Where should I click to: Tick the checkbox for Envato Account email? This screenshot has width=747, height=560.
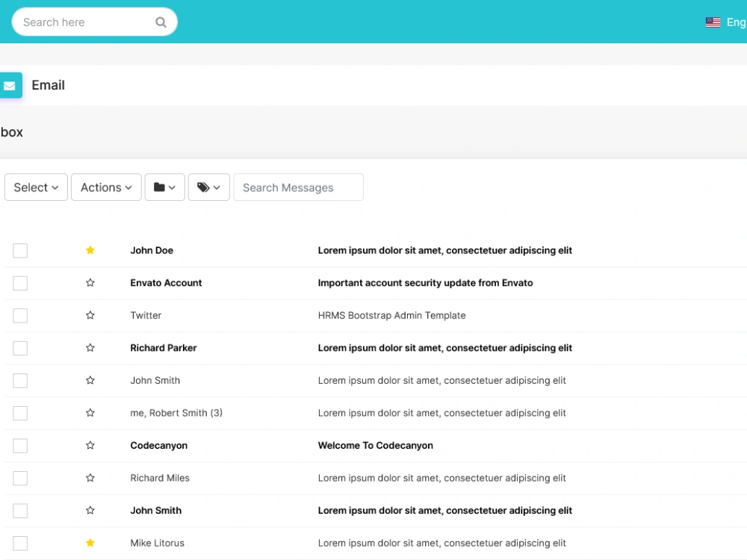20,283
